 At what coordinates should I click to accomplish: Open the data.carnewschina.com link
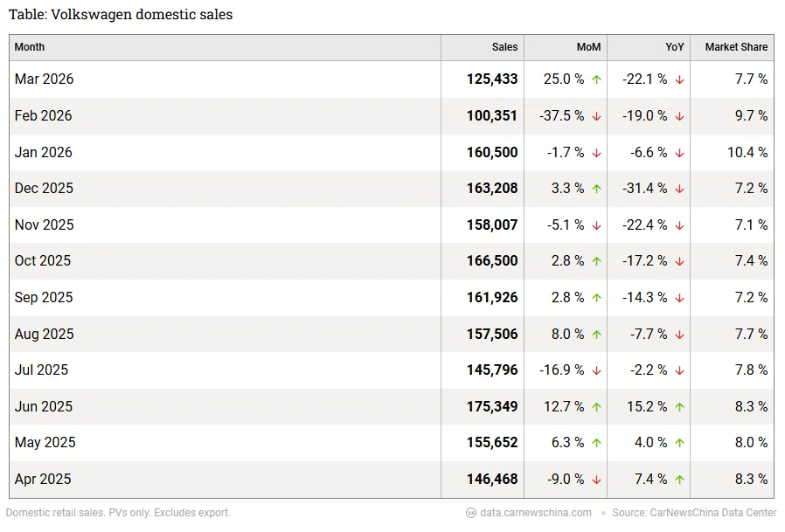536,513
